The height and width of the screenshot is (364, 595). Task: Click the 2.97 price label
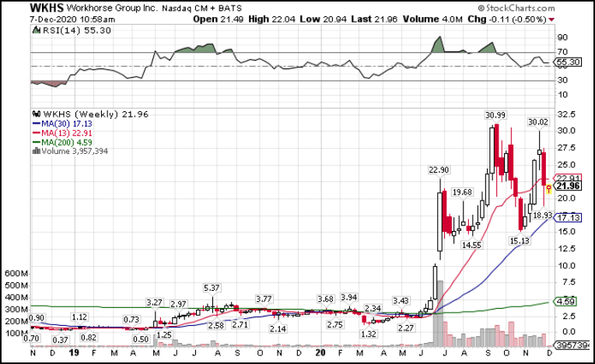(178, 304)
